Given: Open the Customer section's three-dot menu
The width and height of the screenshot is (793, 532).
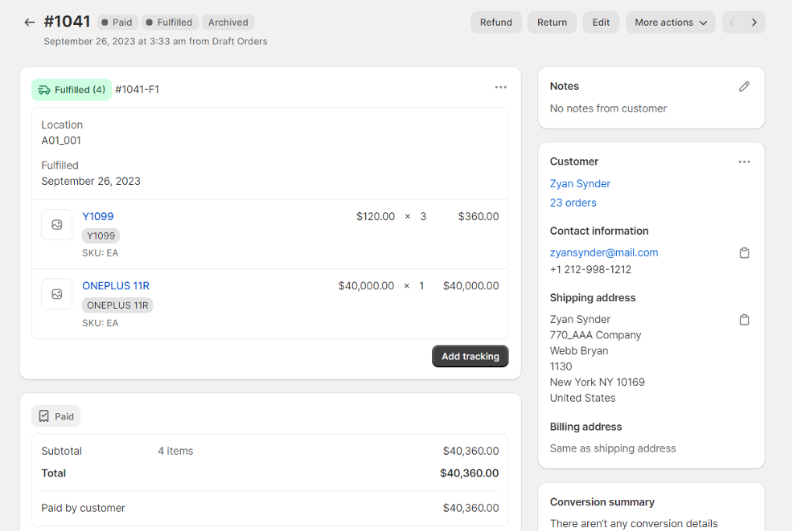Looking at the screenshot, I should point(744,161).
